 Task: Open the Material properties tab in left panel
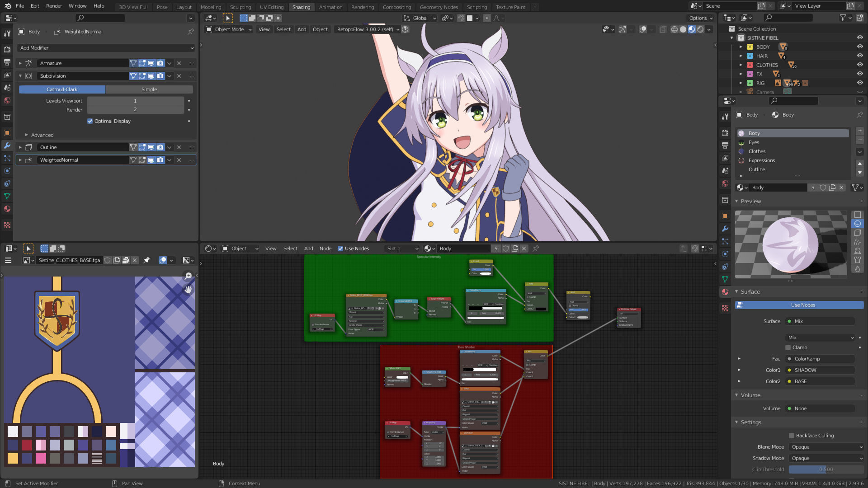click(x=7, y=209)
